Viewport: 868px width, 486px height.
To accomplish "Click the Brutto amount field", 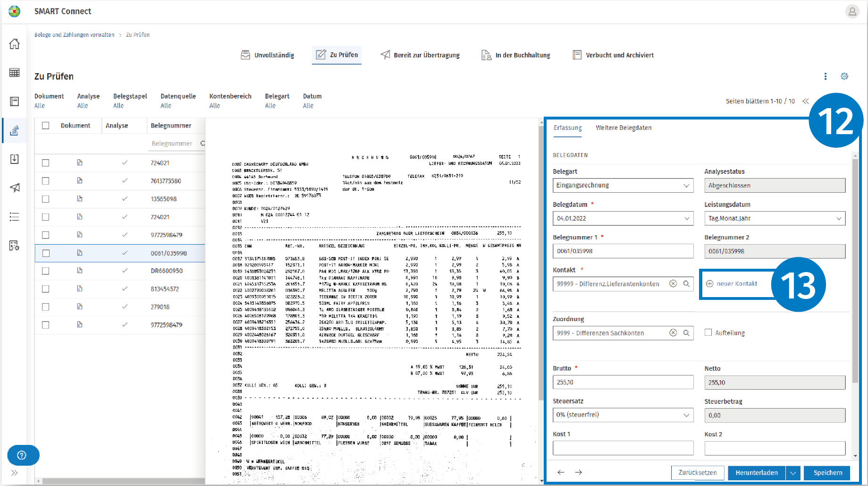I will pos(623,382).
